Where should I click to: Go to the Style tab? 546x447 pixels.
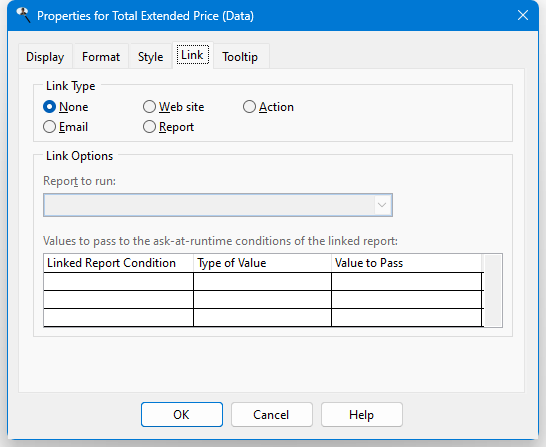coord(150,56)
